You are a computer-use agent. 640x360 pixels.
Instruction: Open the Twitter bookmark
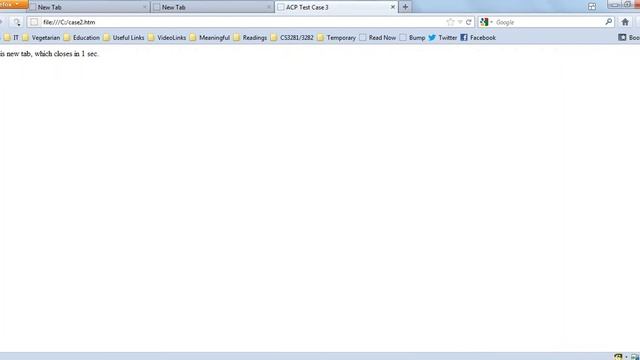[x=443, y=38]
